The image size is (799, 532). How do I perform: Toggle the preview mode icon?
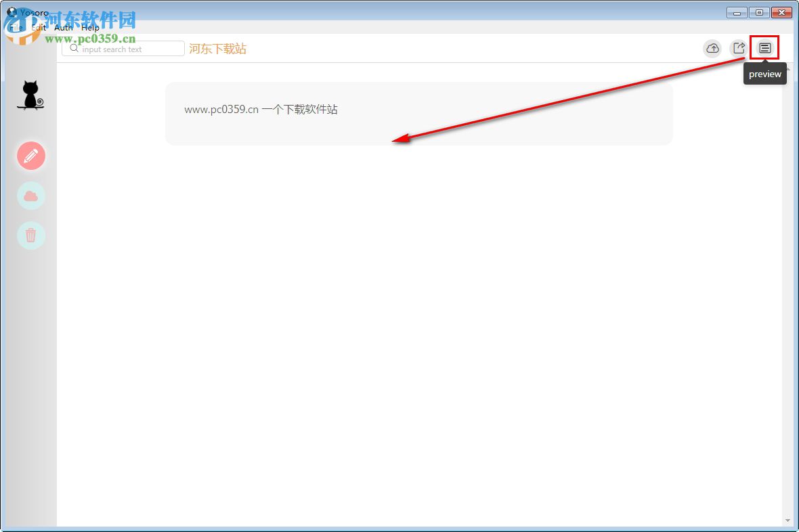coord(764,48)
